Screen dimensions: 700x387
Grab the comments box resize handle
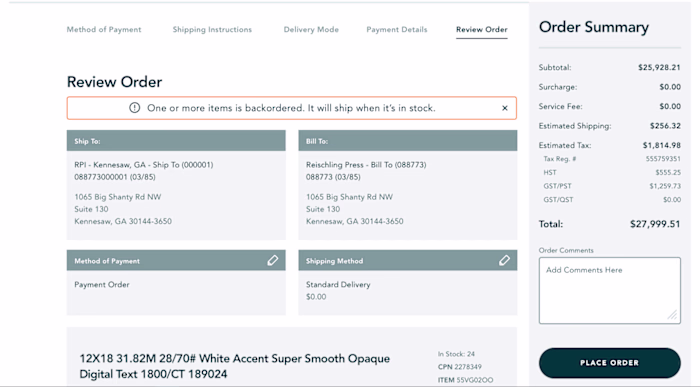[672, 315]
